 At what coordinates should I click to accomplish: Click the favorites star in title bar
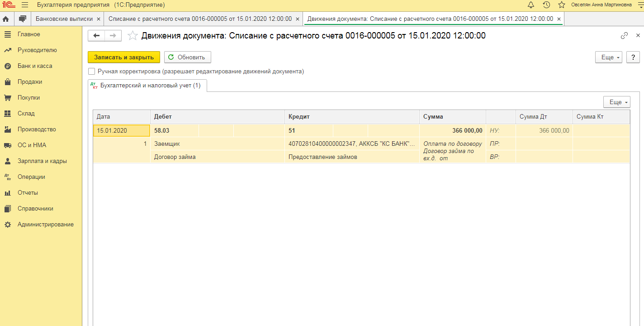tap(562, 5)
